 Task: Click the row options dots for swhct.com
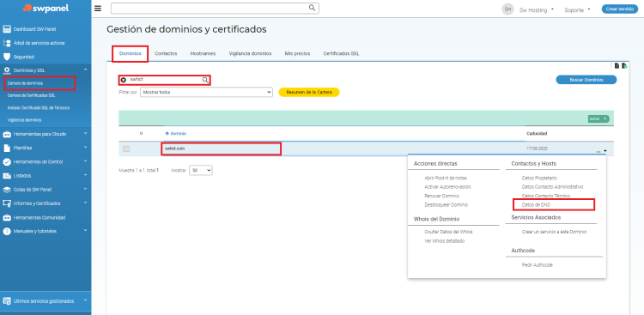pyautogui.click(x=598, y=152)
